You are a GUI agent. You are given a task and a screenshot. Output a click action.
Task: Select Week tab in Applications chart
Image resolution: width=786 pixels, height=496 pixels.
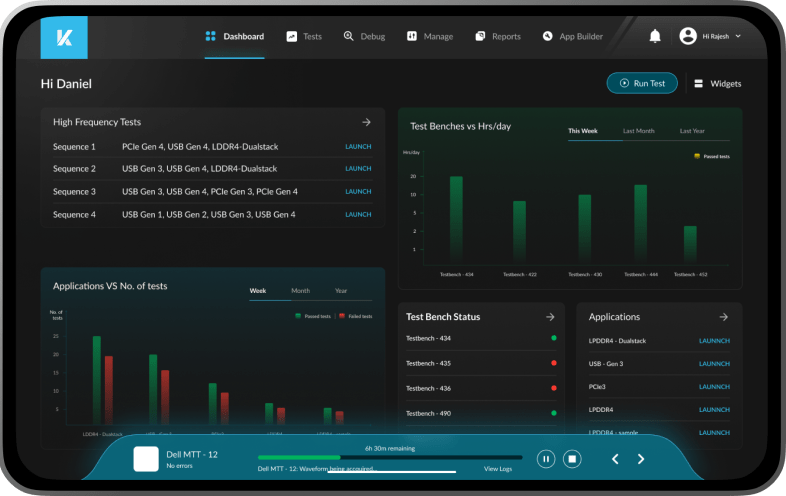(258, 291)
